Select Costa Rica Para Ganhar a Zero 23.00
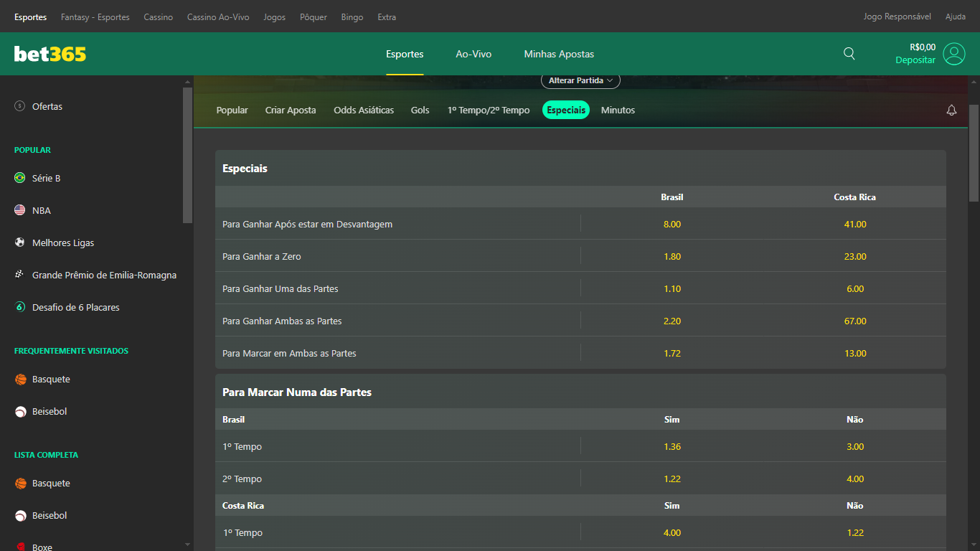Screen dimensions: 980x551 click(855, 256)
